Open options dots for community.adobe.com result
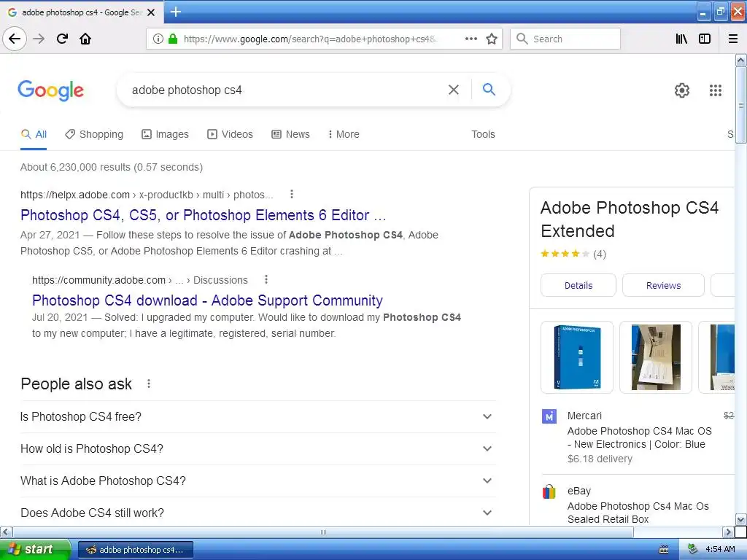The width and height of the screenshot is (747, 560). click(x=266, y=279)
